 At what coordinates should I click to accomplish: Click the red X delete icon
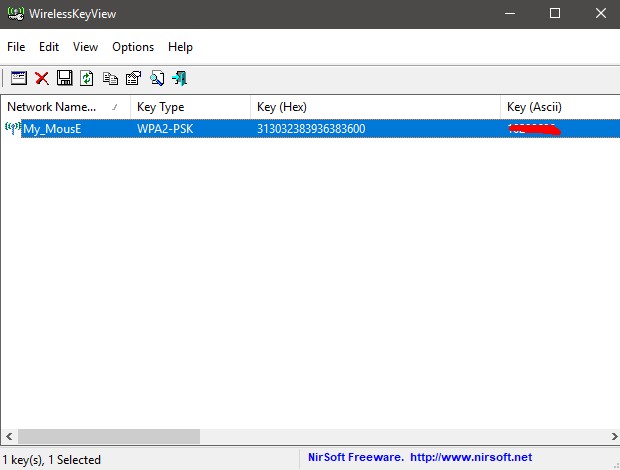click(42, 78)
